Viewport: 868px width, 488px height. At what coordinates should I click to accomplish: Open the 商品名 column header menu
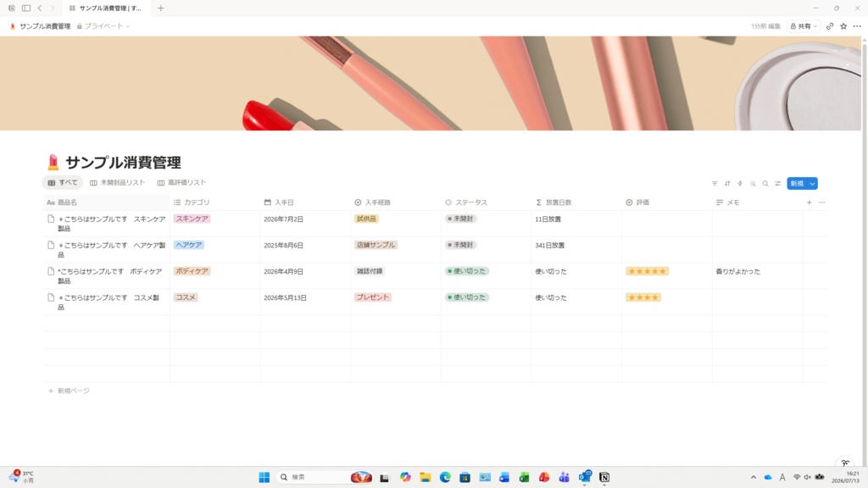pos(107,202)
